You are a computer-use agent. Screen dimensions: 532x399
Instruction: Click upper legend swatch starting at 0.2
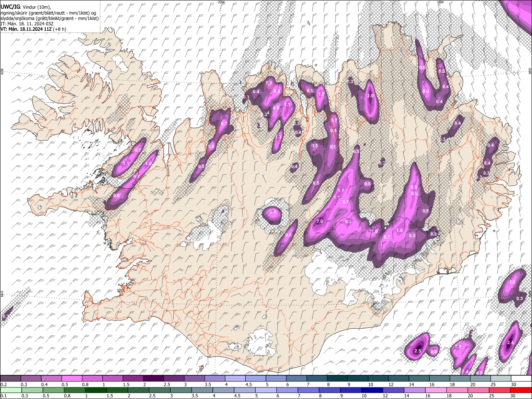[x=10, y=379]
